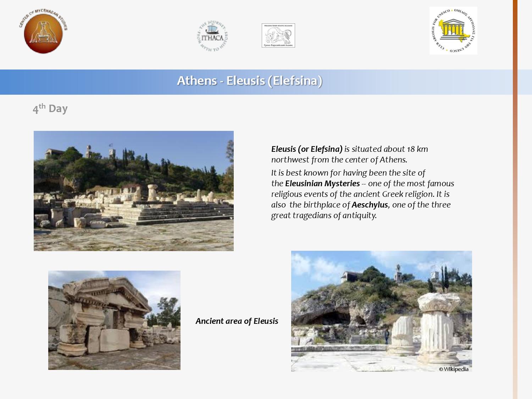
Task: Click the 'northwest from the center of Athens' line
Action: point(339,160)
